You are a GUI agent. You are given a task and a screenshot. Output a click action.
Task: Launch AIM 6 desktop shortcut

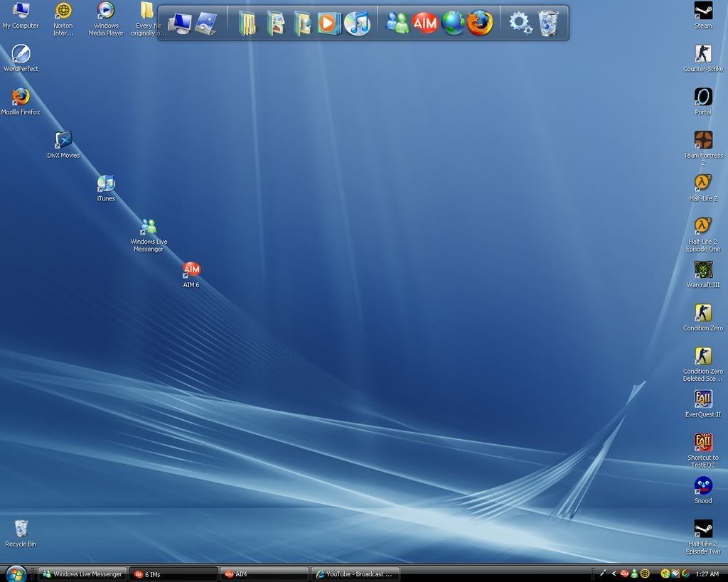click(191, 275)
